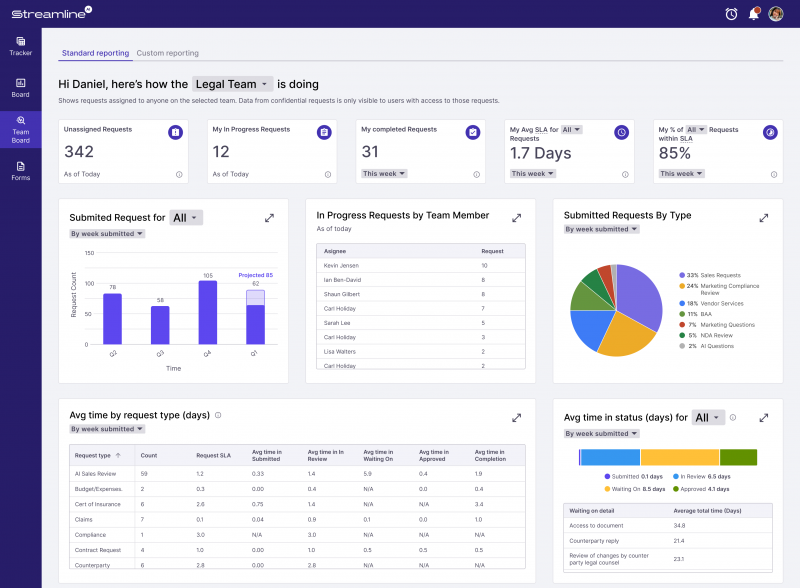
Task: Click the alarm clock icon in header
Action: 731,14
